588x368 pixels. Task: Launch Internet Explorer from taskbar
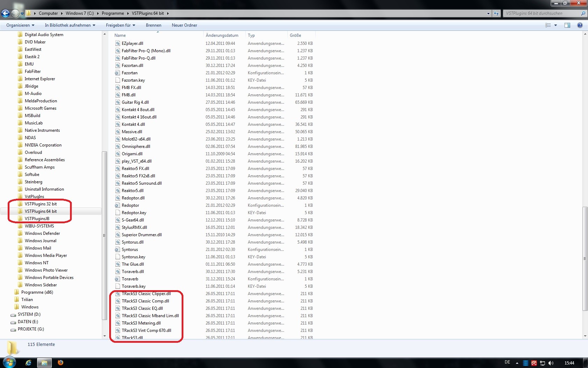(x=28, y=363)
